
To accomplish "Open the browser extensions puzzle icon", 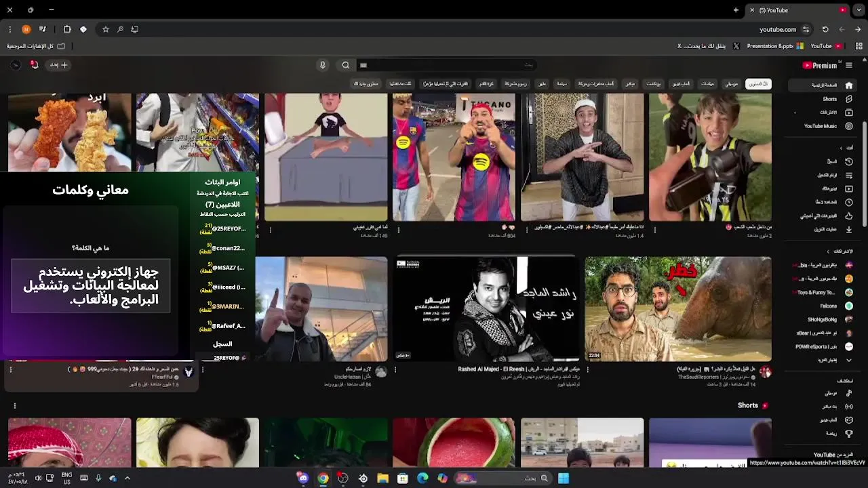I will point(67,29).
